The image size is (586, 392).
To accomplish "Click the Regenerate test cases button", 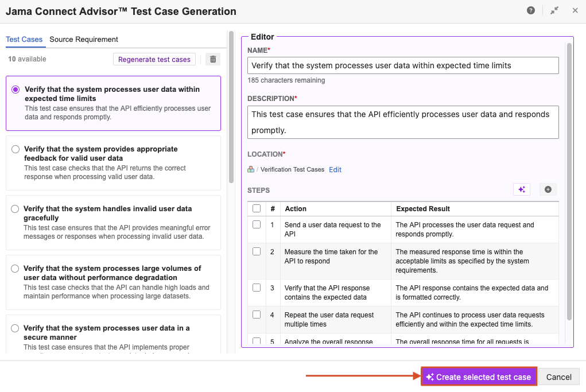I will 154,59.
